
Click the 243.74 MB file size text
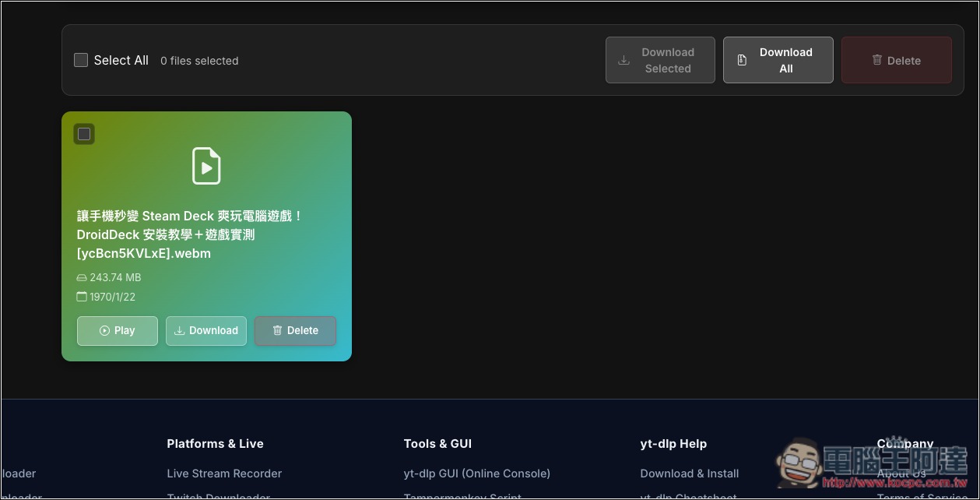115,277
